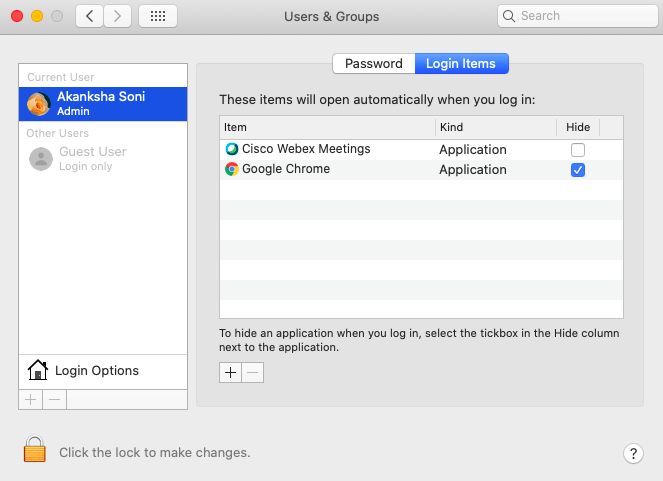
Task: Select the Login Items tab
Action: [x=460, y=63]
